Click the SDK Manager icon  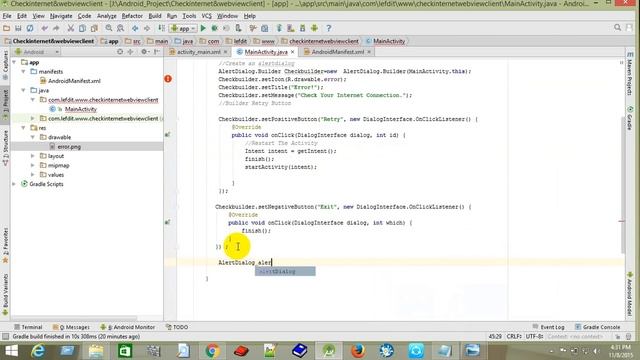[302, 28]
